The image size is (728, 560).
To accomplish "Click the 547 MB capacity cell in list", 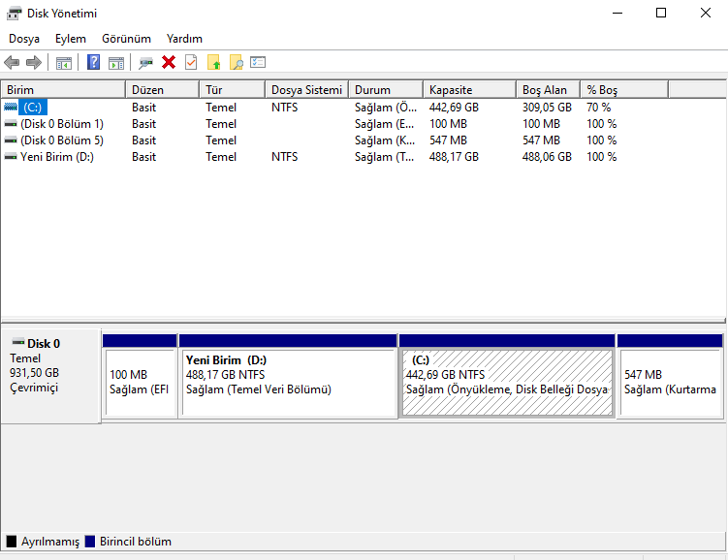I will 448,140.
